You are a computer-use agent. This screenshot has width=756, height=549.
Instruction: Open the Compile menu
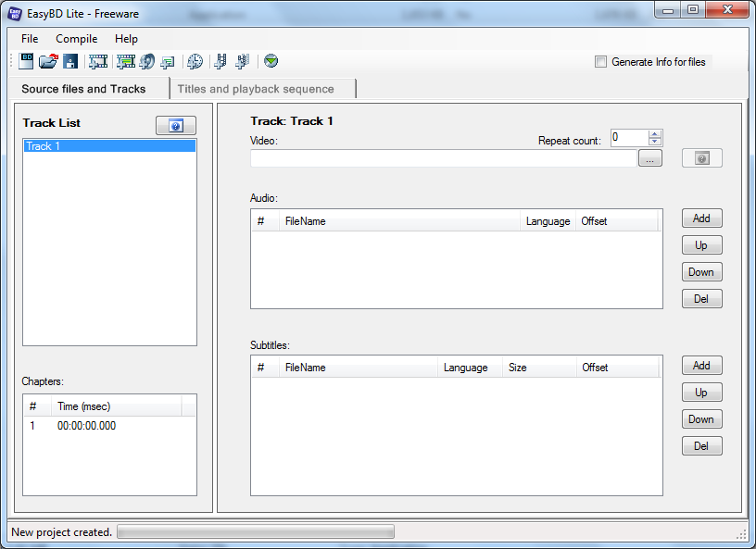pos(77,39)
